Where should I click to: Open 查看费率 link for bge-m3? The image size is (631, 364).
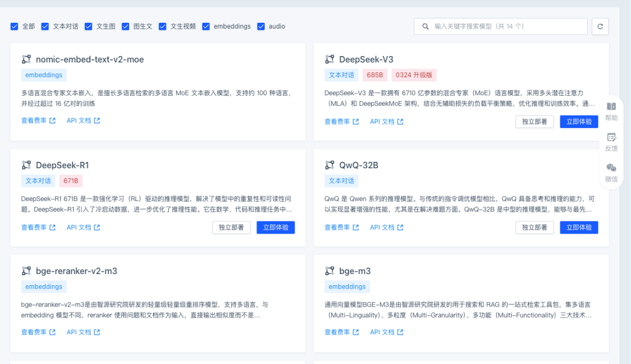tap(342, 332)
